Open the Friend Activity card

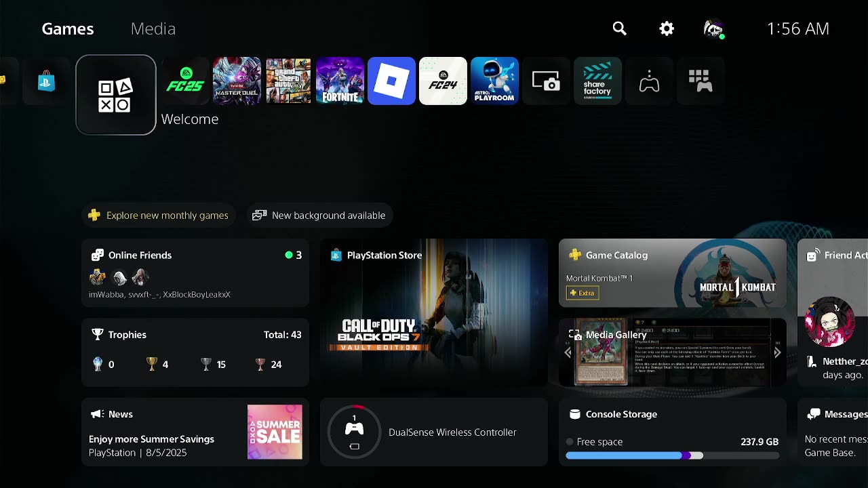pyautogui.click(x=833, y=312)
